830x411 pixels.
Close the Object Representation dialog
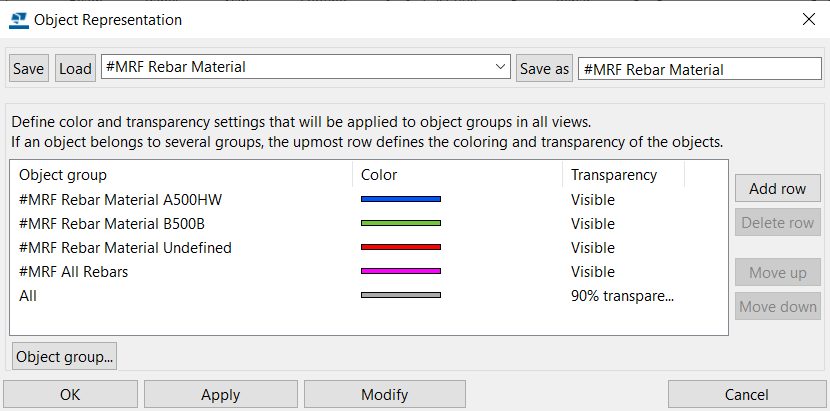pos(808,20)
